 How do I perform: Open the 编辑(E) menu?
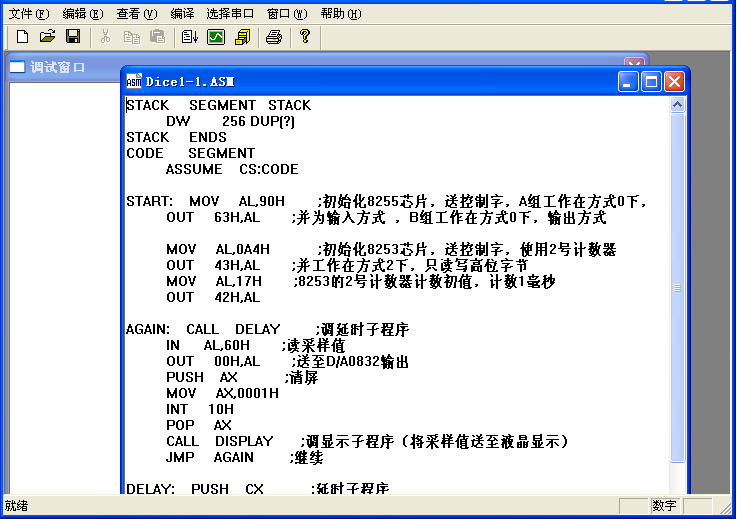point(82,14)
